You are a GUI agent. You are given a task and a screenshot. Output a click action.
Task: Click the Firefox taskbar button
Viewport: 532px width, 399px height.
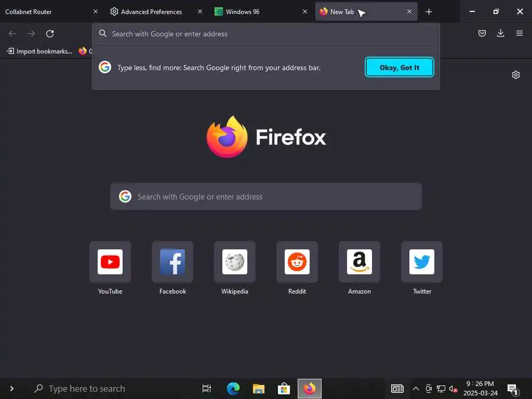310,389
